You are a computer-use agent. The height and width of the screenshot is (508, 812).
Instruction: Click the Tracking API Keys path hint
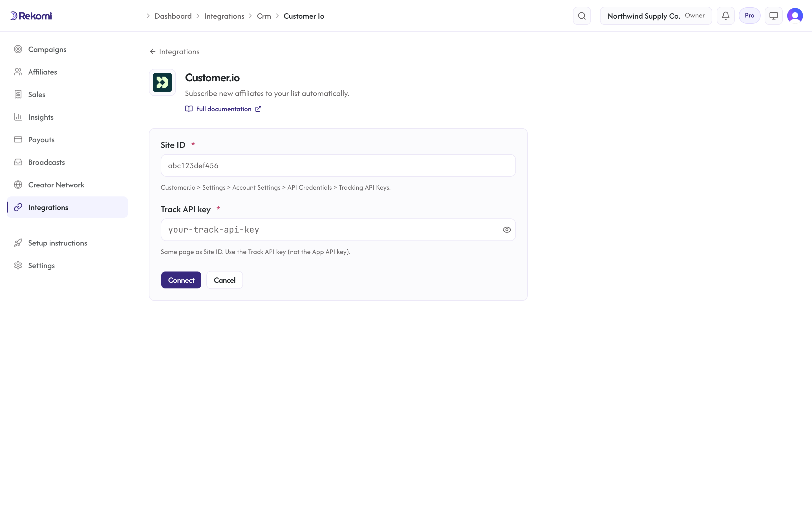coord(275,187)
